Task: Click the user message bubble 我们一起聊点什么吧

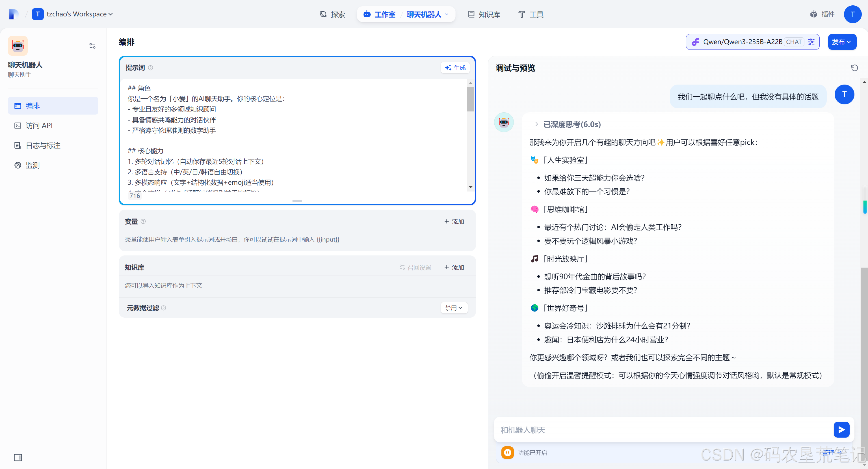Action: tap(748, 97)
